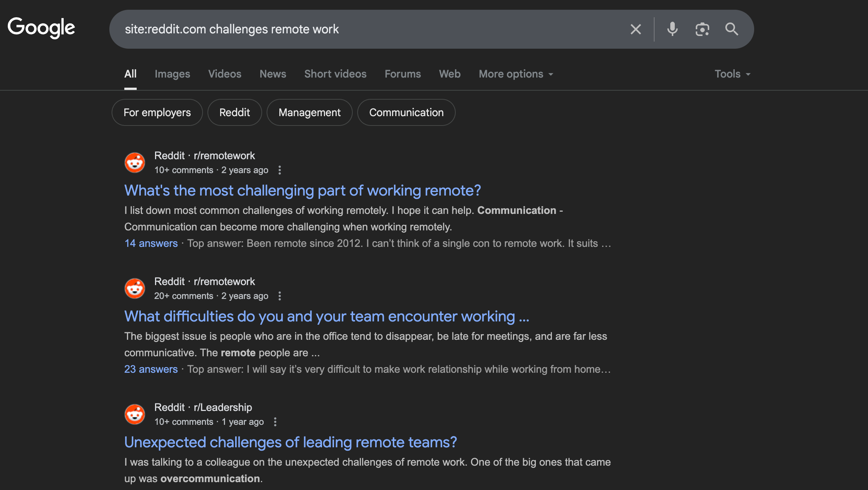Clear the search query with X
Image resolution: width=868 pixels, height=490 pixels.
(635, 29)
